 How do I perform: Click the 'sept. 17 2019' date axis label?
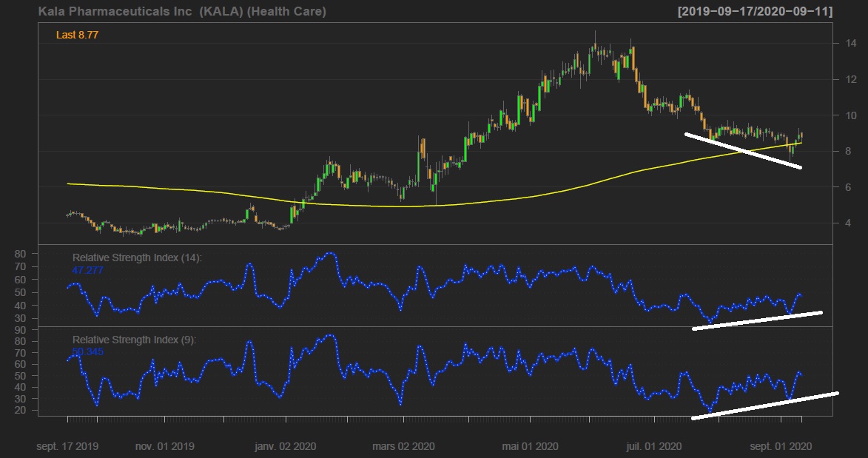tap(67, 446)
